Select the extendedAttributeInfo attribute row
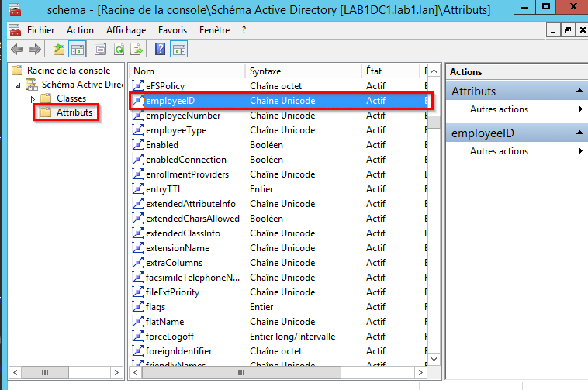The width and height of the screenshot is (588, 390). click(x=280, y=203)
